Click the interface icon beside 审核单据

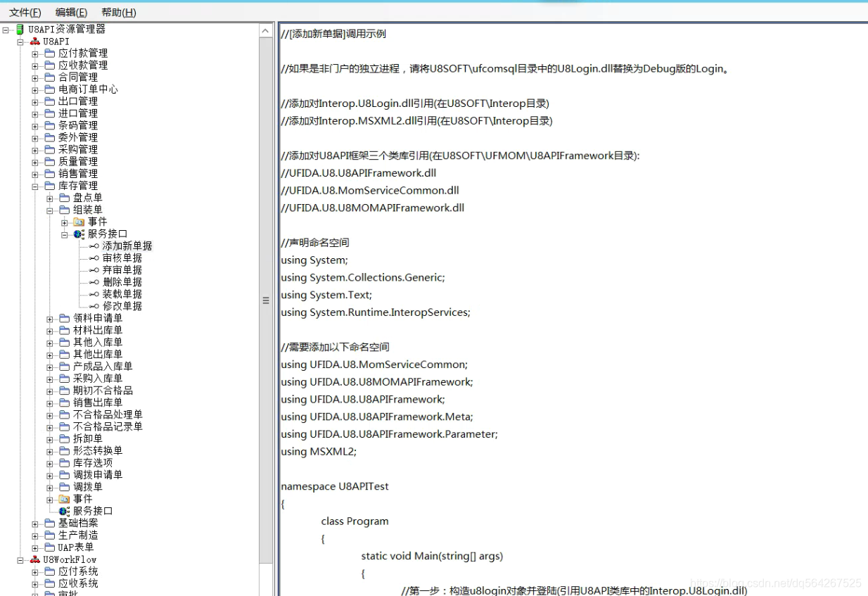coord(94,258)
